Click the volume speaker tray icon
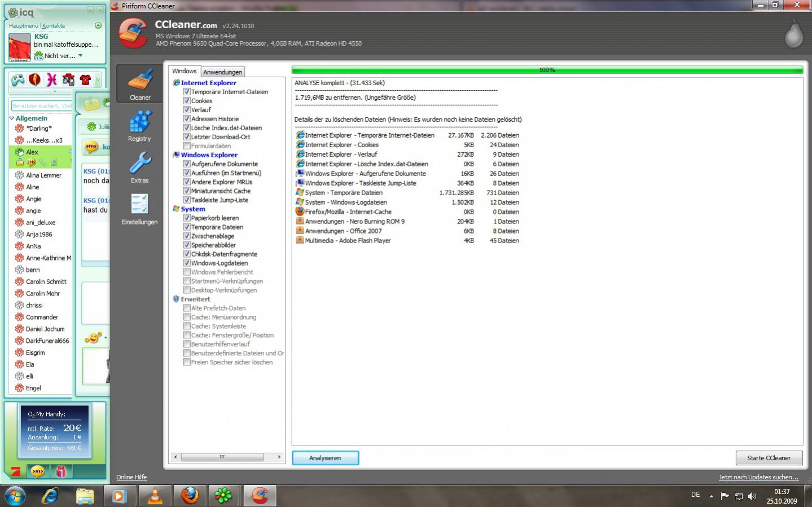This screenshot has width=812, height=507. tap(752, 496)
